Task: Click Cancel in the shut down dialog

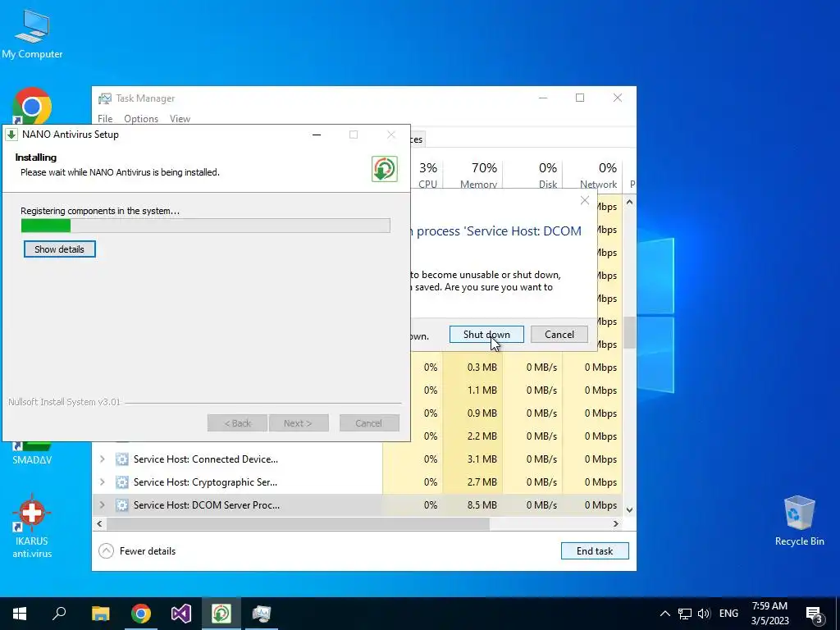Action: (x=559, y=335)
